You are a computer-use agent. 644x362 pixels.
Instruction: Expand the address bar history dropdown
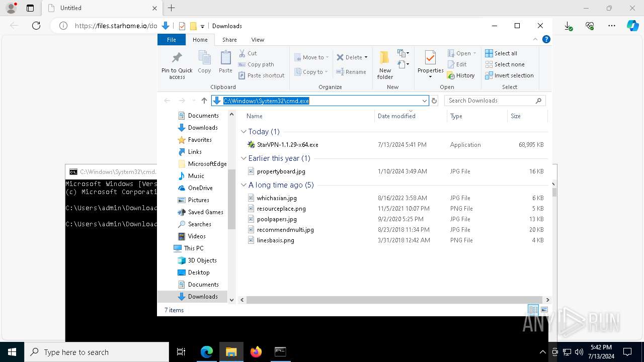(424, 101)
